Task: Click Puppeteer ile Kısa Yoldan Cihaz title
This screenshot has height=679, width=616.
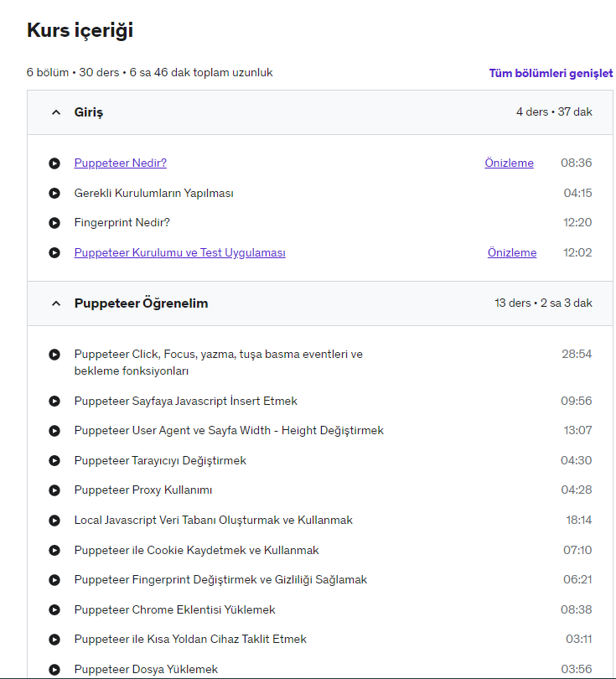Action: click(x=190, y=639)
